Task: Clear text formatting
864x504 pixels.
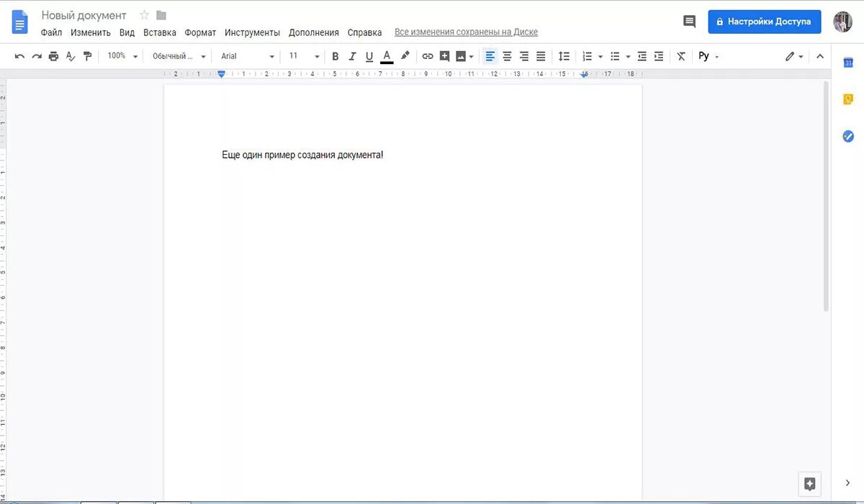Action: tap(681, 56)
